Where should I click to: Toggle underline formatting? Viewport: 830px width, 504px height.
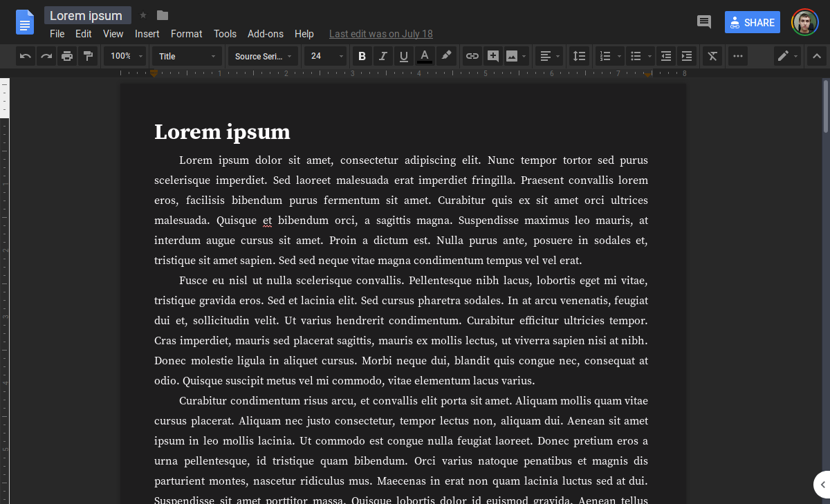click(x=403, y=56)
